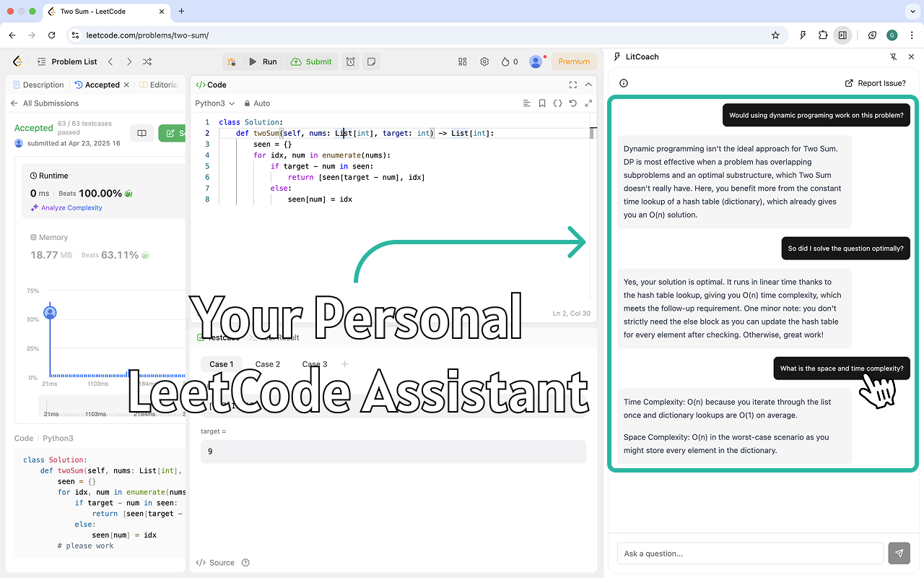Click the Two Sum - LeetCode browser tab
Image resolution: width=924 pixels, height=578 pixels.
(106, 12)
